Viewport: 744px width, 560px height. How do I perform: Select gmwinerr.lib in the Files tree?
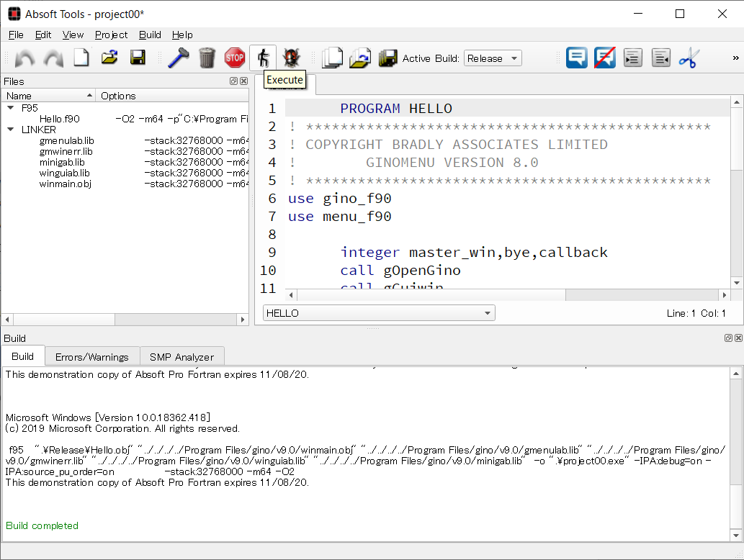(66, 152)
